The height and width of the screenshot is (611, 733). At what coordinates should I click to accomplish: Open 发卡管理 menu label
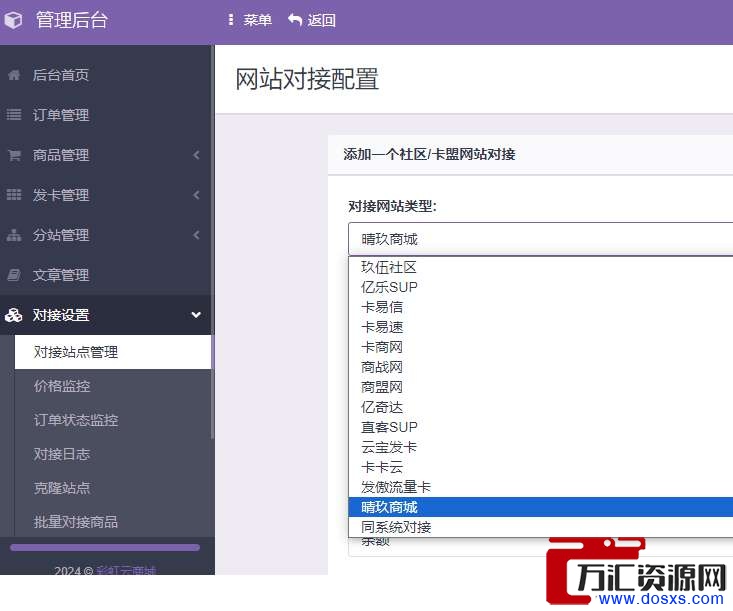point(61,194)
